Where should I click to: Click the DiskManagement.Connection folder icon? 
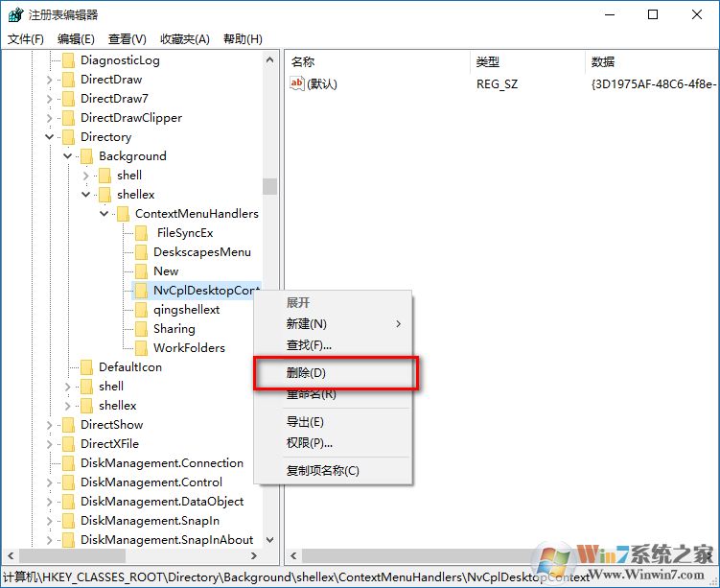68,463
